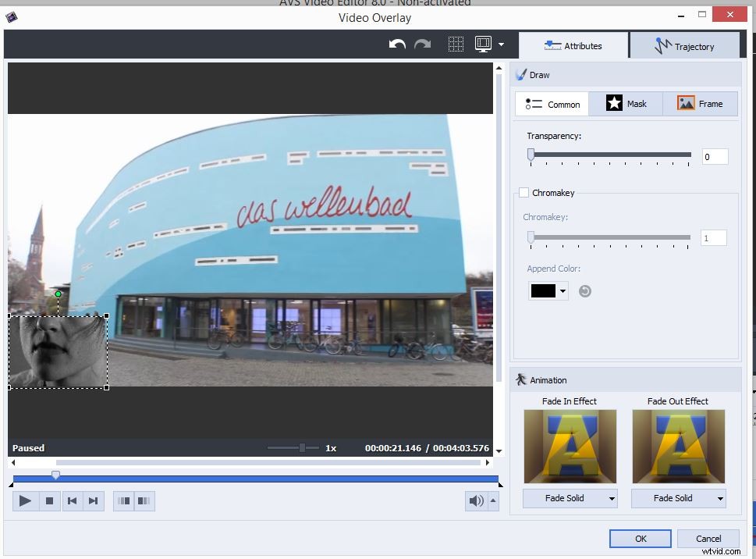
Task: Open the Mask tab
Action: (x=626, y=103)
